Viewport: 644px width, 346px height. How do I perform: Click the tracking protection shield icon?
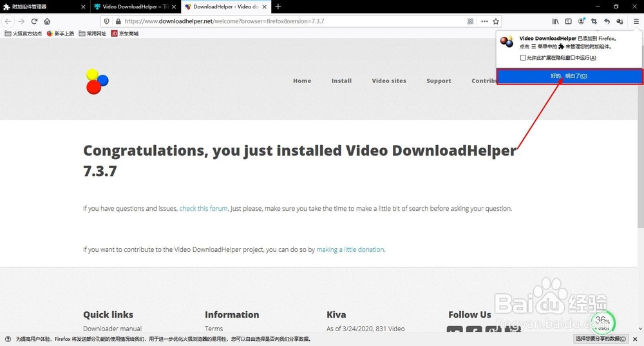click(107, 21)
